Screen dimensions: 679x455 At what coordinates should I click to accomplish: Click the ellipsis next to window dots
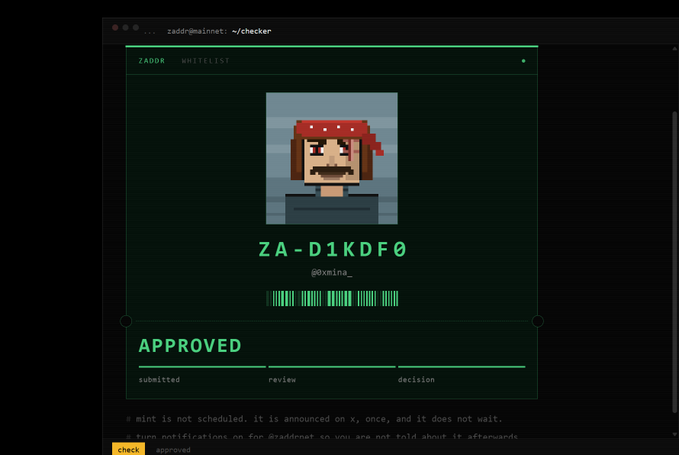click(x=150, y=32)
